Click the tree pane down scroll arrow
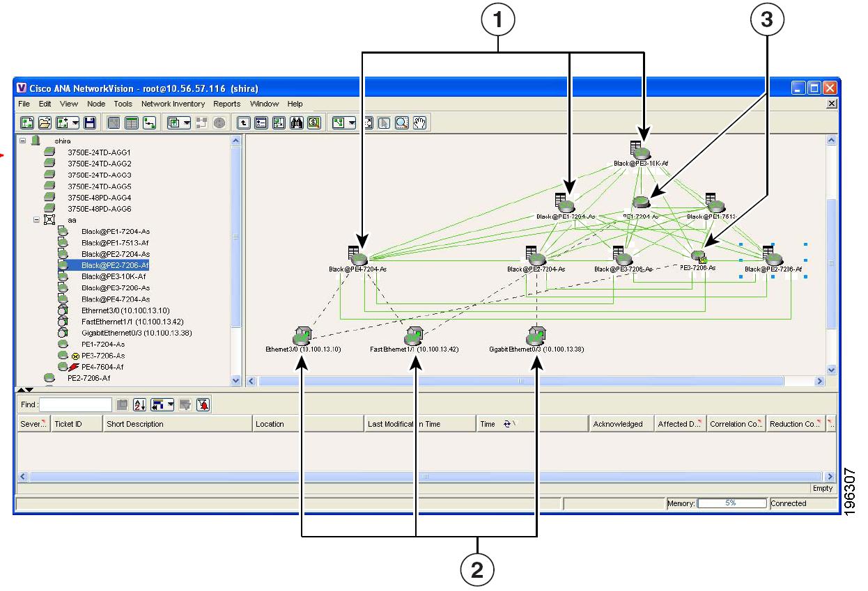Image resolution: width=868 pixels, height=591 pixels. click(235, 381)
